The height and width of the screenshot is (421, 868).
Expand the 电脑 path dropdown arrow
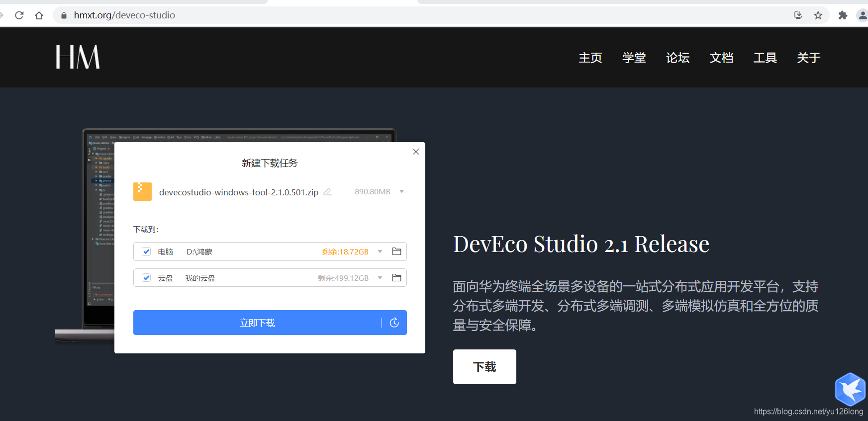click(x=380, y=252)
